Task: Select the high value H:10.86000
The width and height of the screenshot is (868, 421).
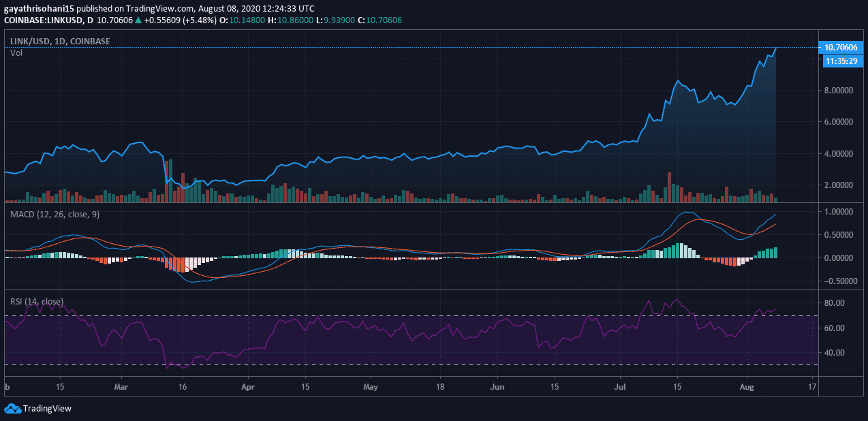Action: [292, 20]
